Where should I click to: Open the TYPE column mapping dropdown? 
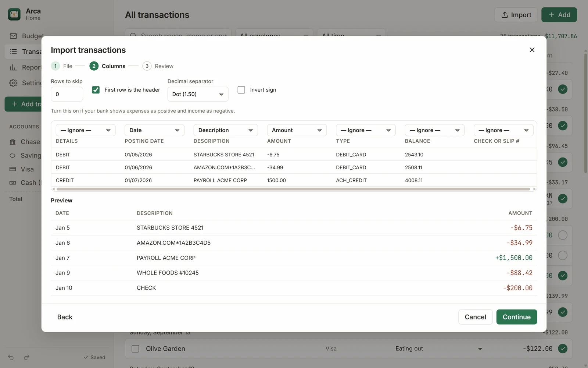click(366, 130)
